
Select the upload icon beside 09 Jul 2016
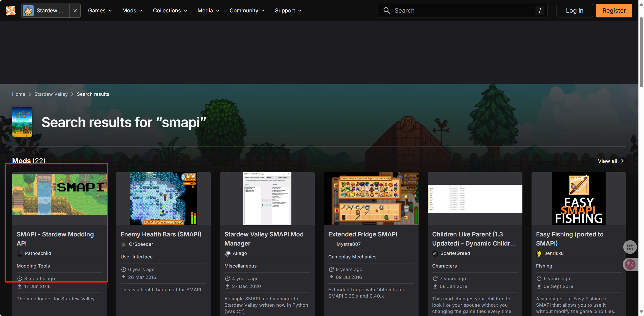331,277
